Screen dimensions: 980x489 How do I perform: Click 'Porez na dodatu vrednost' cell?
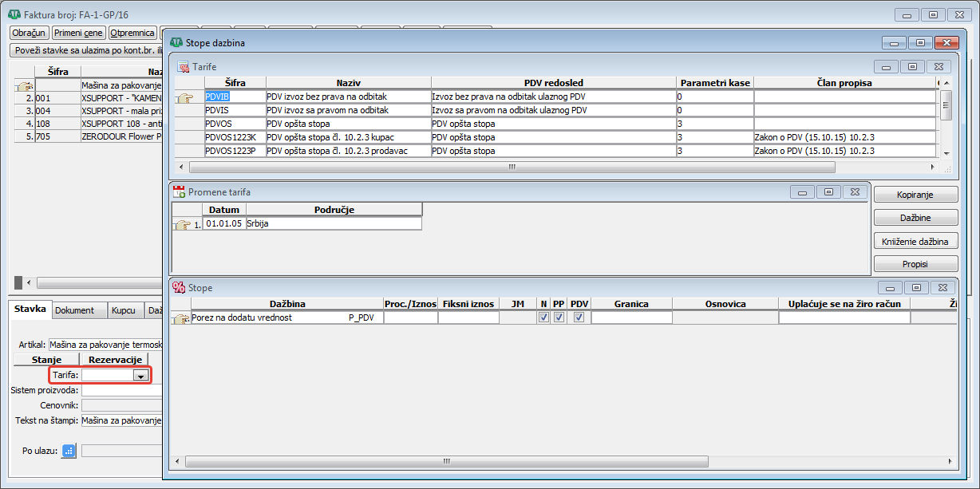click(x=287, y=317)
